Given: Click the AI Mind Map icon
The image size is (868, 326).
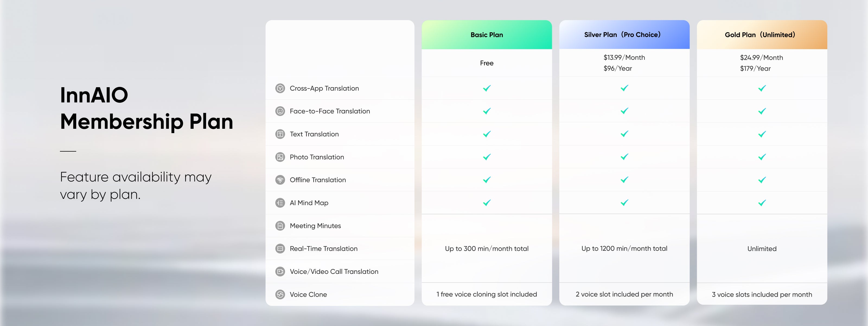Looking at the screenshot, I should pyautogui.click(x=280, y=203).
